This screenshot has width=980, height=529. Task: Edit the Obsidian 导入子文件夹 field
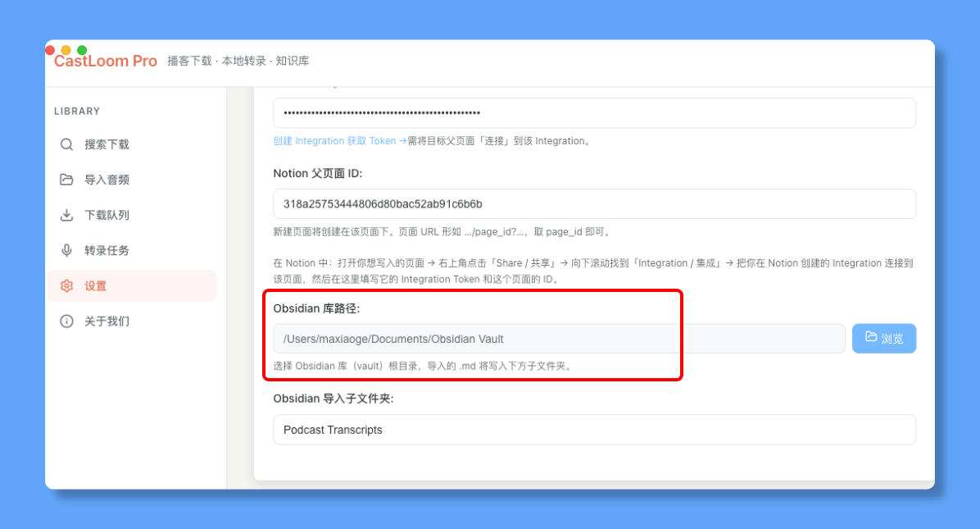594,430
